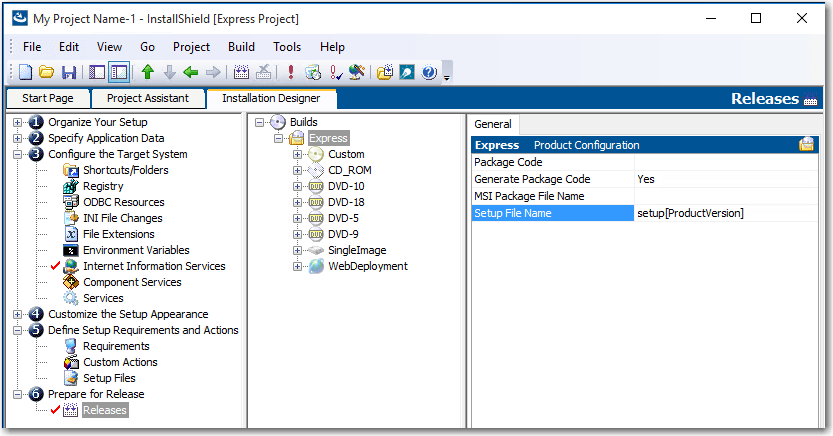Select DVD-5 in the Builds tree

(x=343, y=218)
